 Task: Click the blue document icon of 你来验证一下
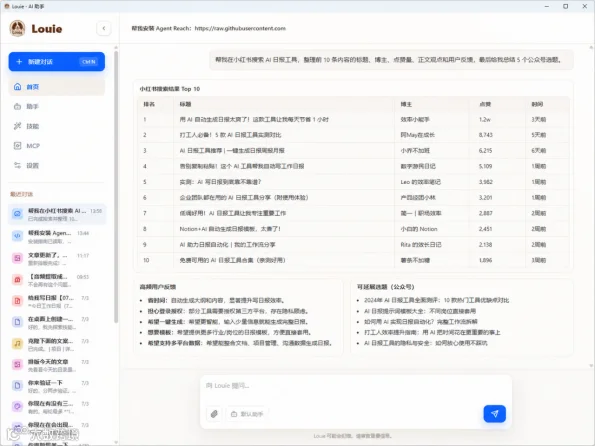(17, 386)
